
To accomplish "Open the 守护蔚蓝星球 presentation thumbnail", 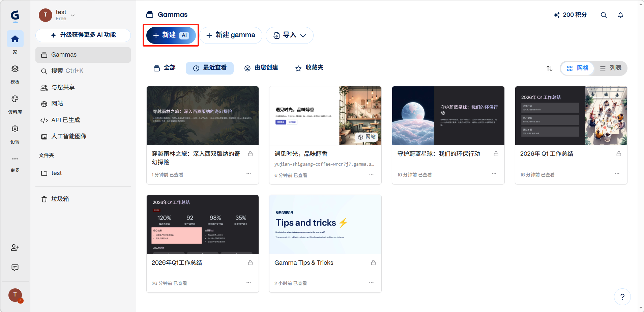I will click(448, 116).
